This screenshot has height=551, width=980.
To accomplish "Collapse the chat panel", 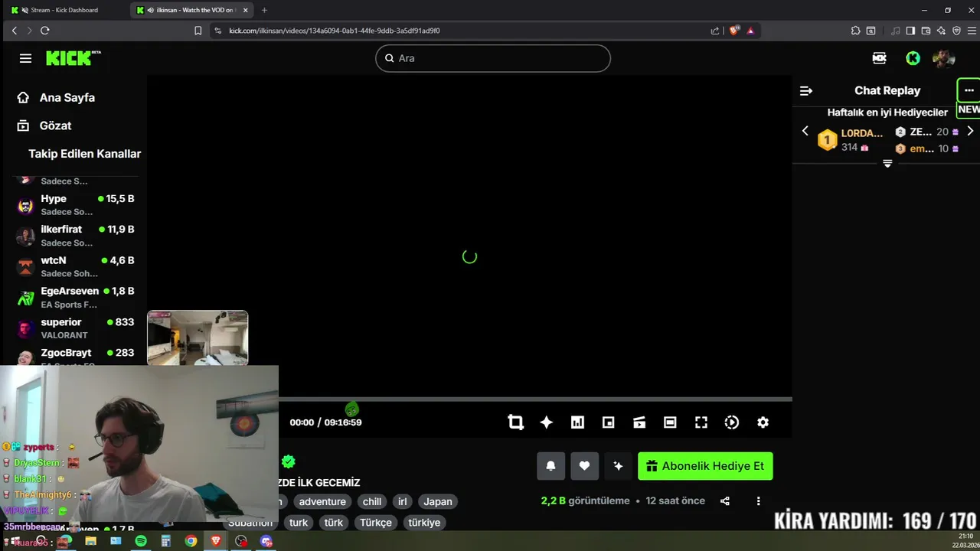I will coord(805,90).
